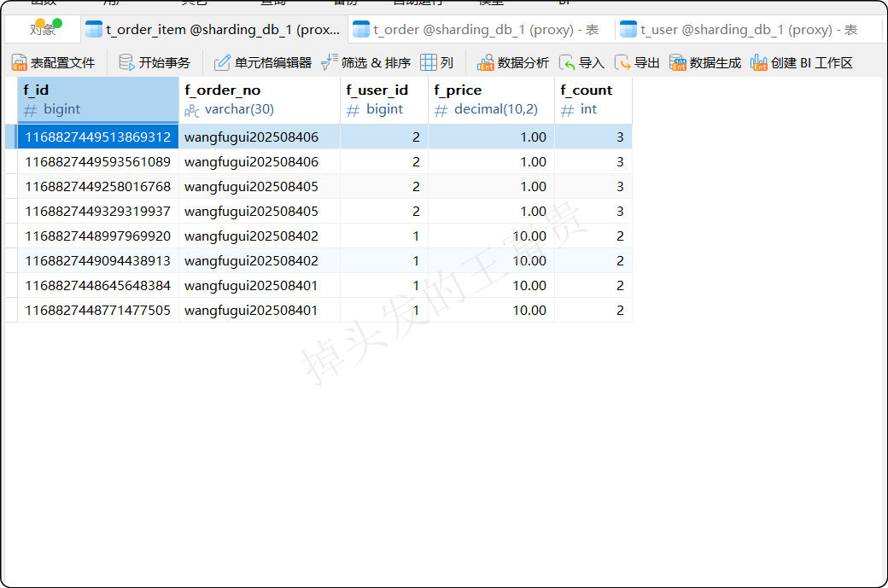Select the f_price column header
888x588 pixels.
click(491, 100)
